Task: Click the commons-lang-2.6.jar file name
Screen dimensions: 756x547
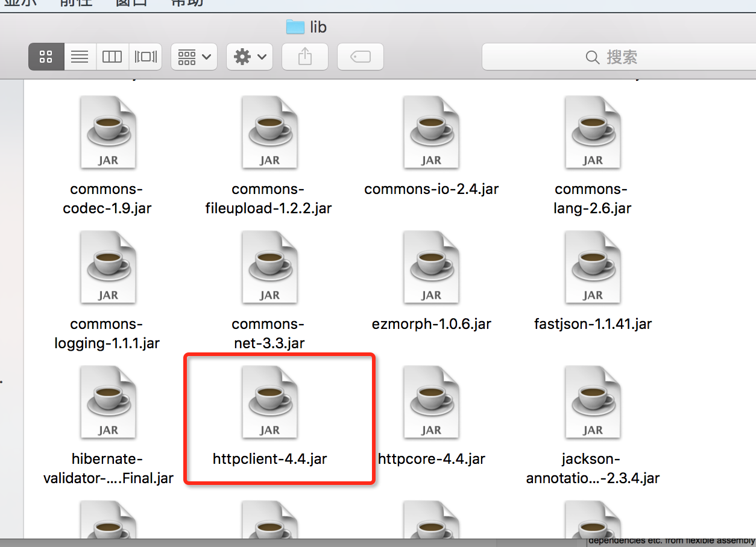Action: tap(593, 199)
